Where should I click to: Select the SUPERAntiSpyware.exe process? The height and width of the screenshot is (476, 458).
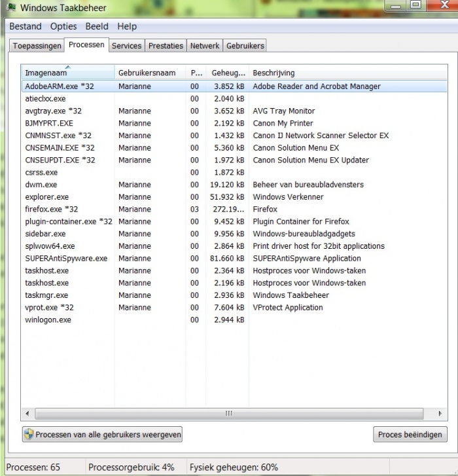coord(234,259)
